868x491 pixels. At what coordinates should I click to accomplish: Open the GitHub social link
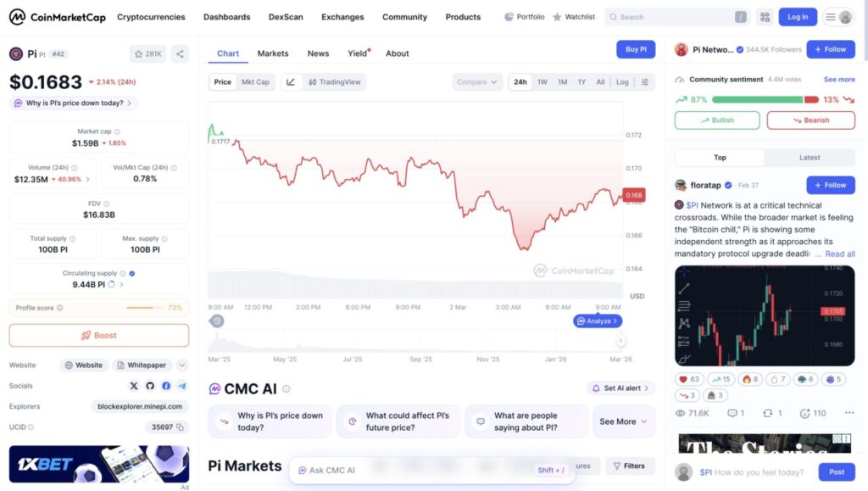pyautogui.click(x=150, y=386)
